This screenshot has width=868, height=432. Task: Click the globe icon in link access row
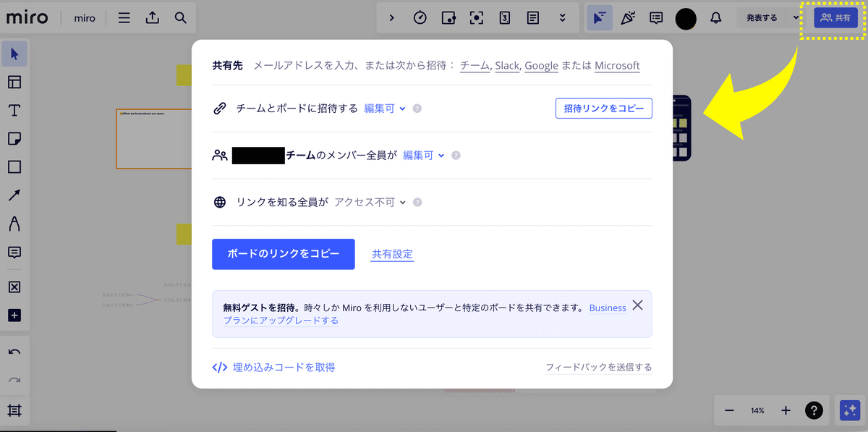(220, 203)
